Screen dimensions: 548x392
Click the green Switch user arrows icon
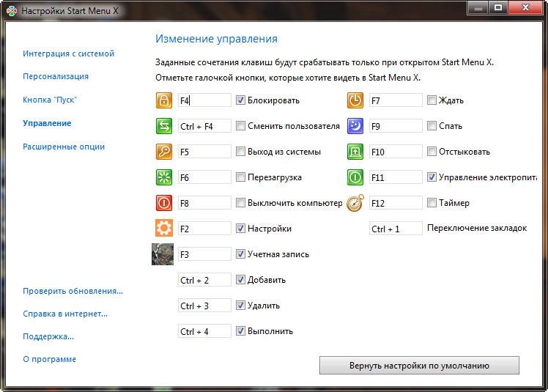[164, 126]
